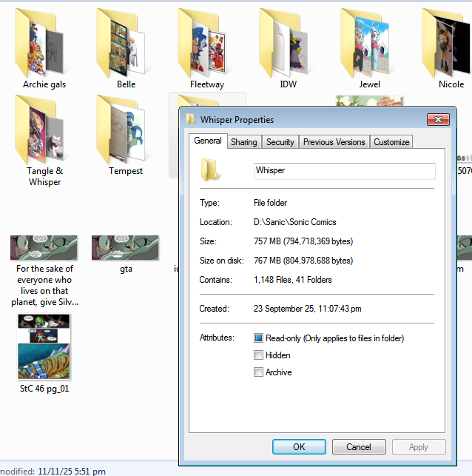Select the Belle folder icon

[x=121, y=42]
